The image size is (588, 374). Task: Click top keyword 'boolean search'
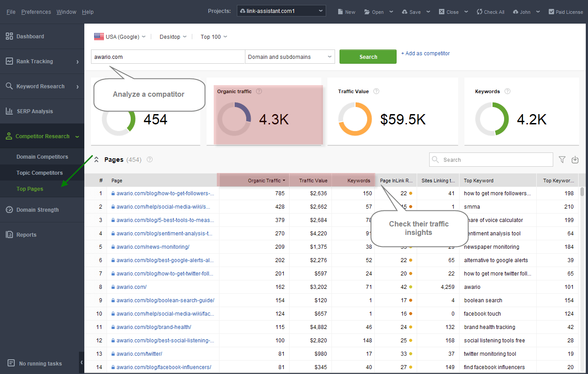click(483, 300)
